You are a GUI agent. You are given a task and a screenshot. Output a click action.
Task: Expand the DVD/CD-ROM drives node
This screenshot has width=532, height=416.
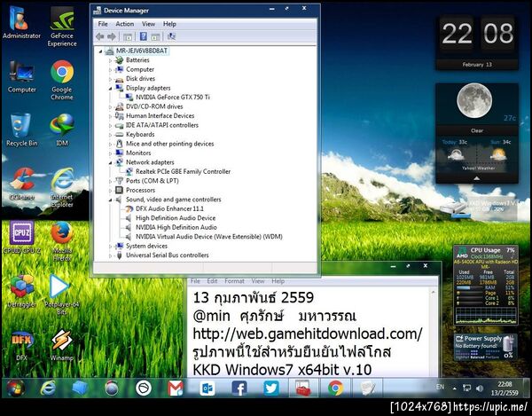[x=110, y=107]
